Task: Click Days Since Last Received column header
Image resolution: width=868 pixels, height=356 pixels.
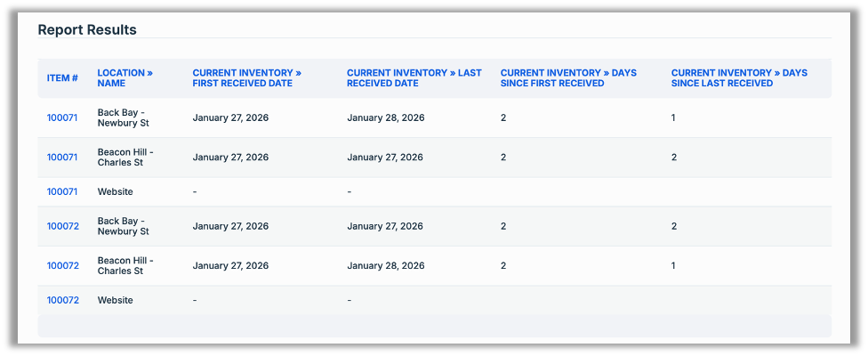Action: 739,78
